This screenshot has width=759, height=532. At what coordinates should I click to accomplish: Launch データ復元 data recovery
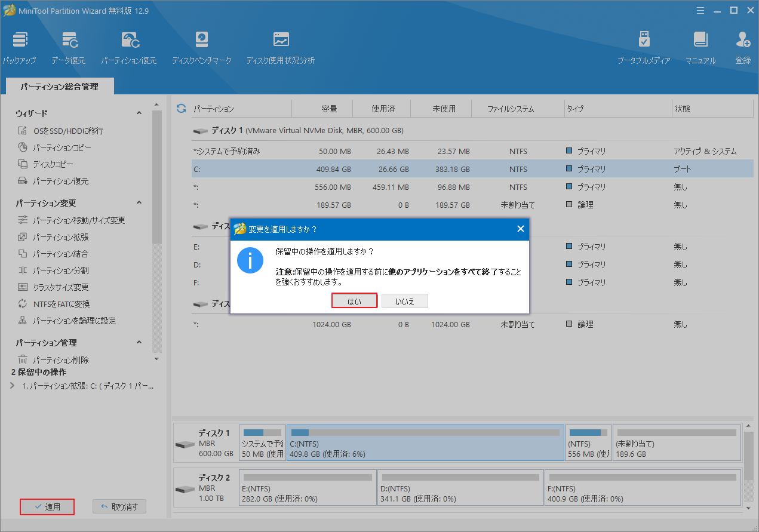(x=69, y=48)
